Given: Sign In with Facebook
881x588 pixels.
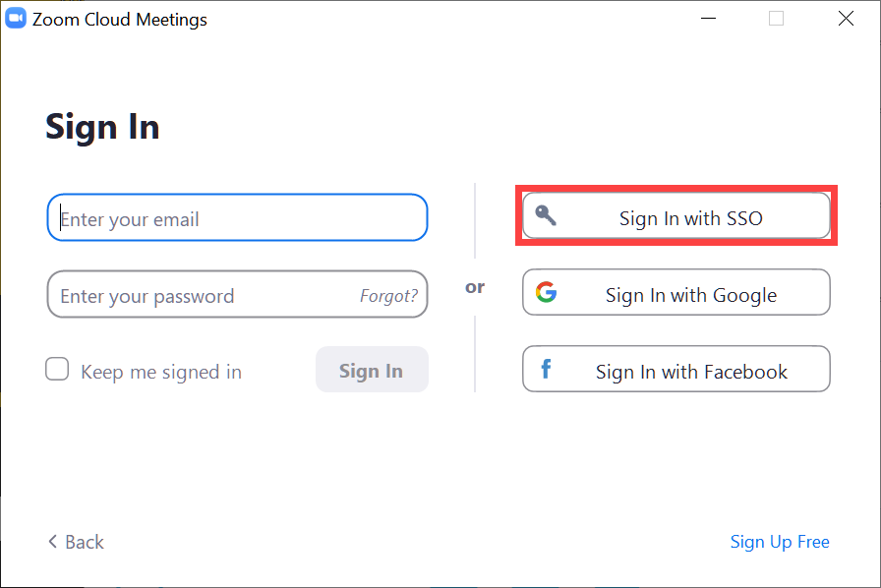Looking at the screenshot, I should (x=675, y=369).
